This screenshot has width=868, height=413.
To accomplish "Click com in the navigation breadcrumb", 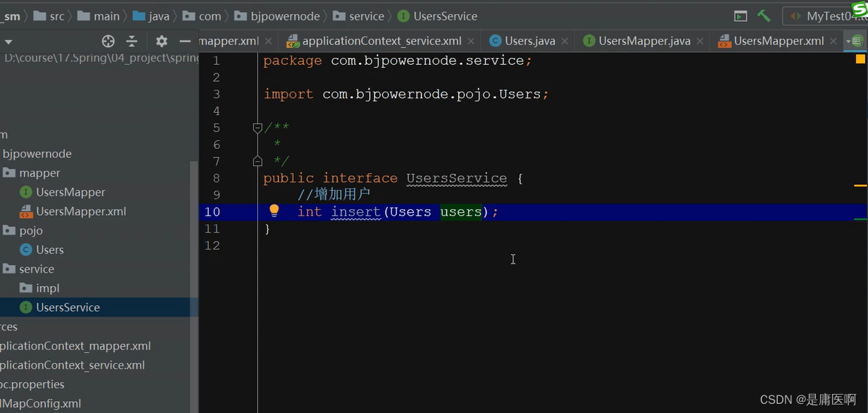I will (x=202, y=16).
